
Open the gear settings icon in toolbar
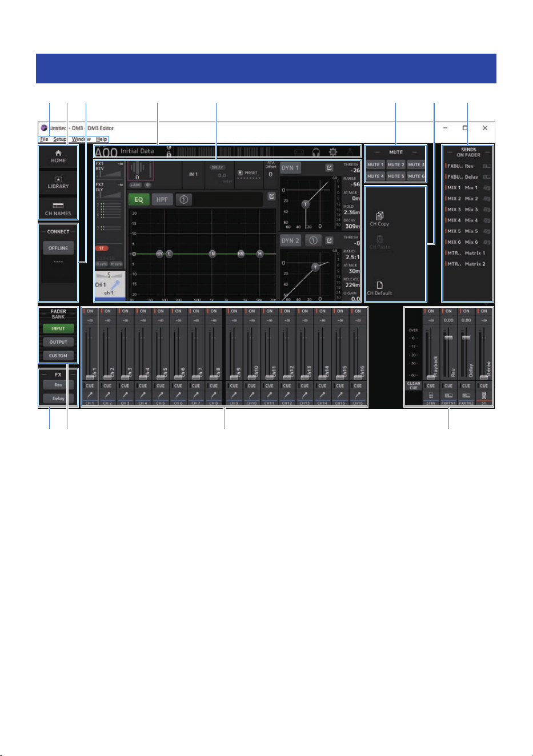[333, 152]
